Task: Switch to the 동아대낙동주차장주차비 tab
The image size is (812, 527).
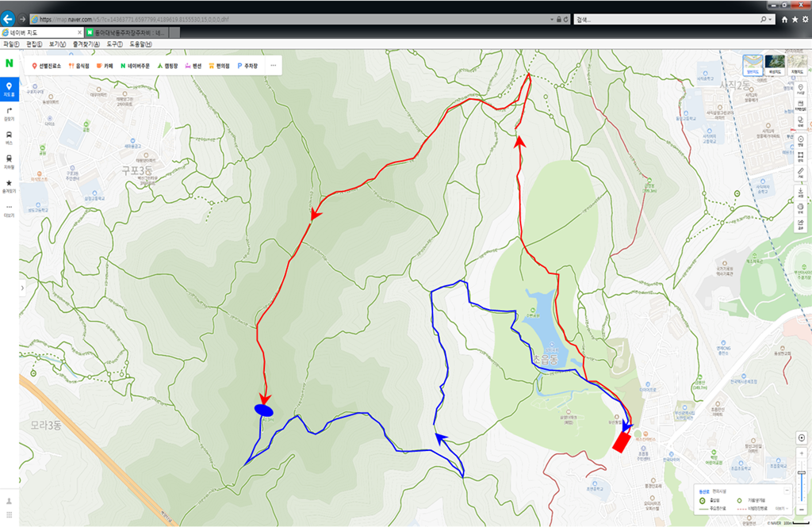Action: [127, 32]
